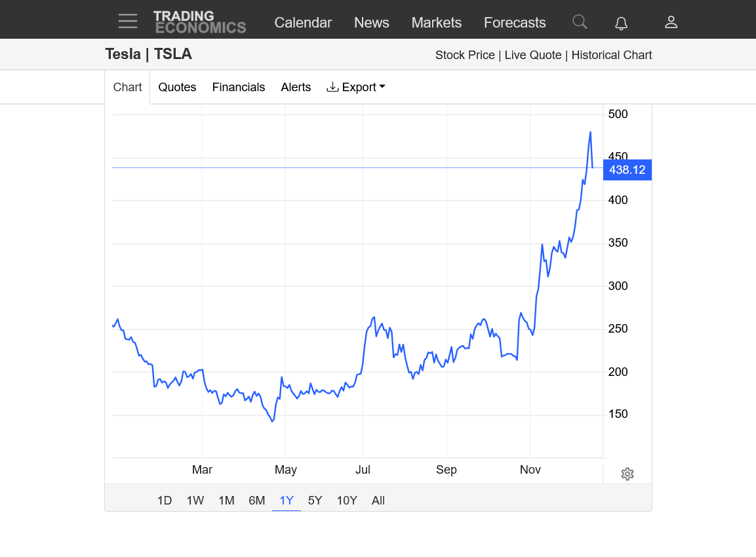This screenshot has width=756, height=557.
Task: Switch to the Quotes tab
Action: point(177,87)
